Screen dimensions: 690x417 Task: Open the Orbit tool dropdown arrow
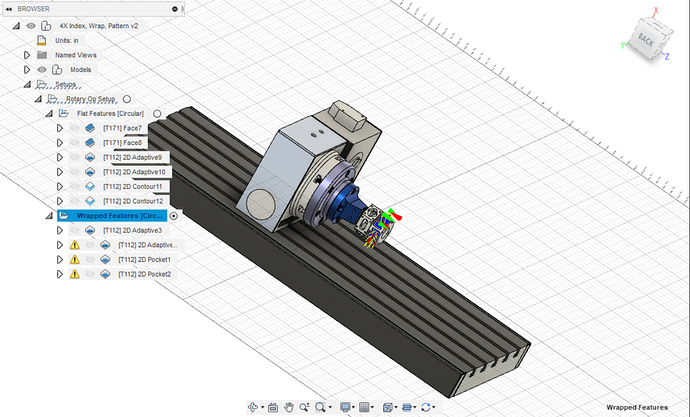tap(262, 407)
